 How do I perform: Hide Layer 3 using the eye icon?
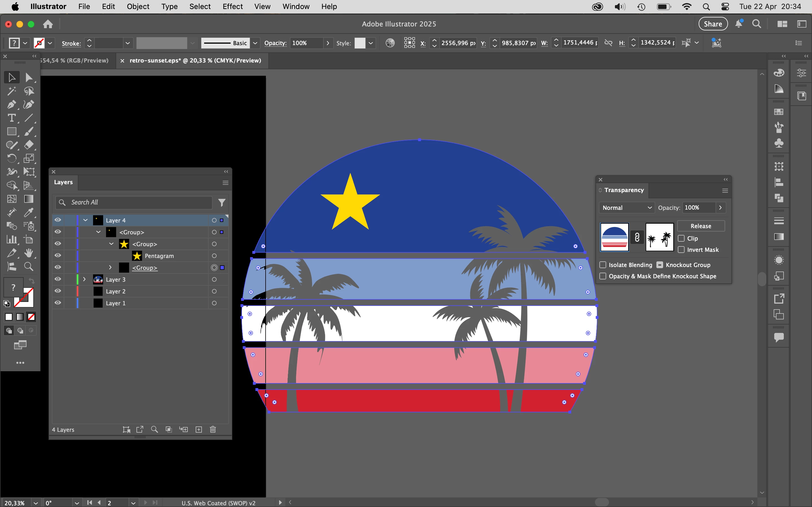[58, 279]
